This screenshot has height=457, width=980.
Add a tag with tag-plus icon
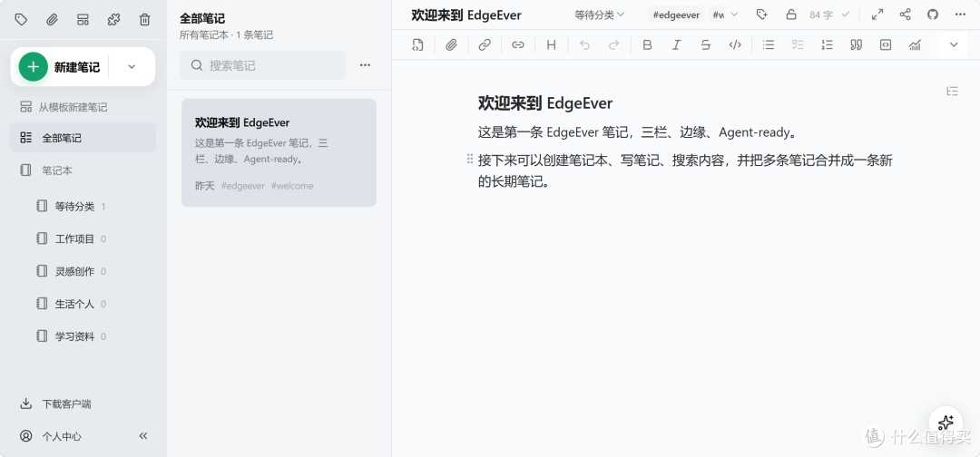coord(761,15)
